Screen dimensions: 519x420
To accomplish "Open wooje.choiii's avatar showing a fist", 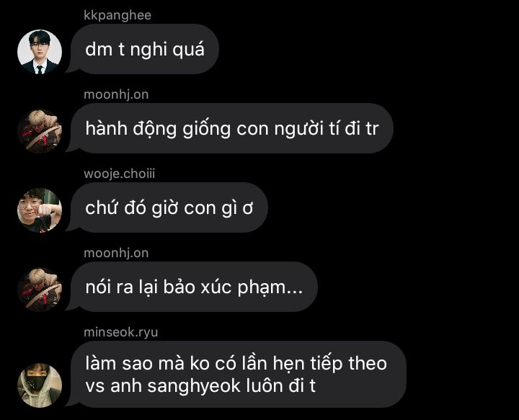I will click(40, 210).
